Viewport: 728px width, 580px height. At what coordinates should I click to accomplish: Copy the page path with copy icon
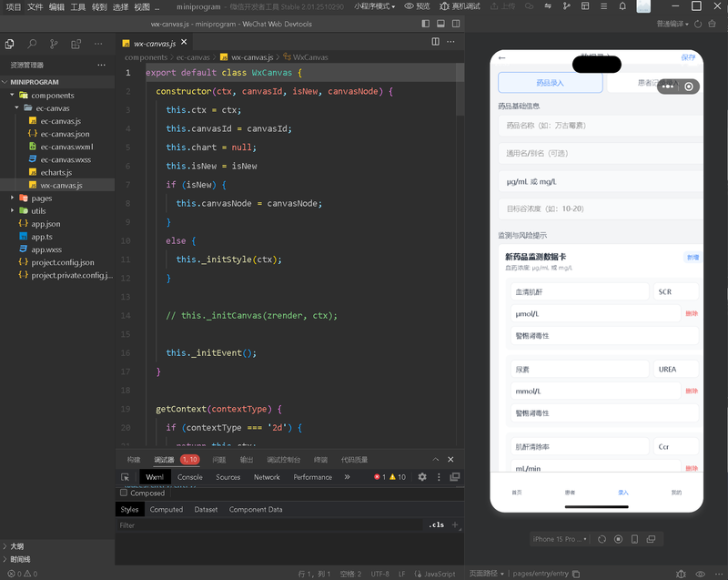coord(576,574)
